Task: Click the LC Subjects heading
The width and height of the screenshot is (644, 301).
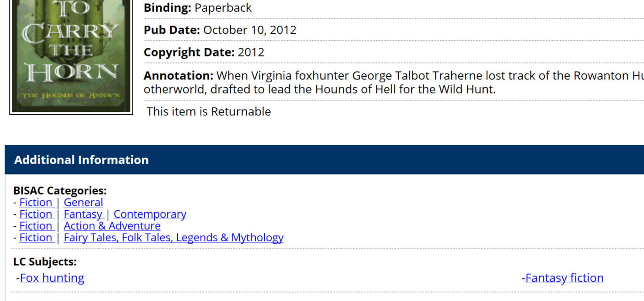Action: tap(45, 262)
